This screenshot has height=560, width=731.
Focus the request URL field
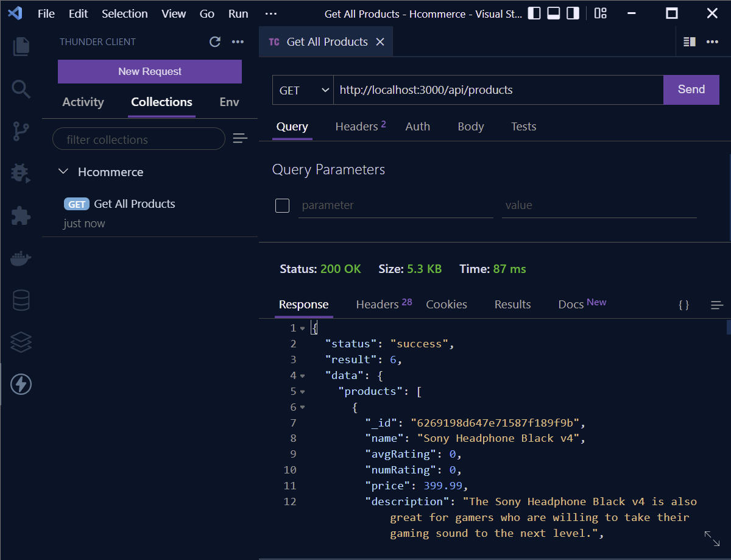point(498,90)
